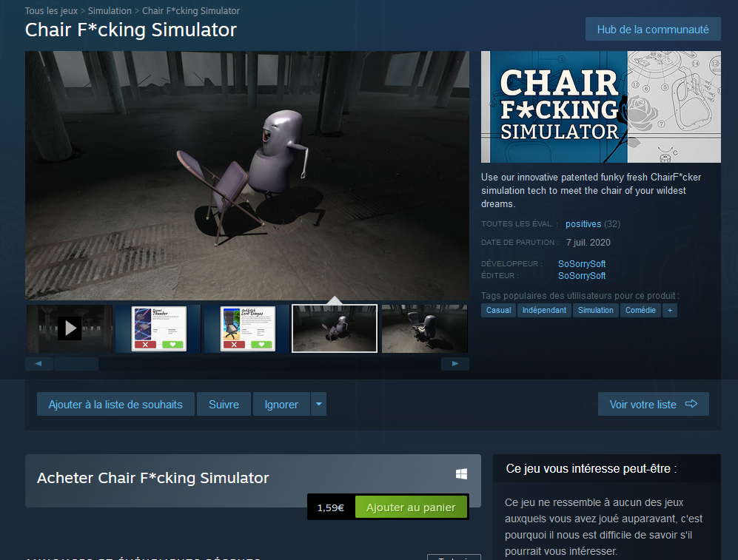Follow the game with Suivre
This screenshot has height=560, width=738.
pyautogui.click(x=224, y=404)
